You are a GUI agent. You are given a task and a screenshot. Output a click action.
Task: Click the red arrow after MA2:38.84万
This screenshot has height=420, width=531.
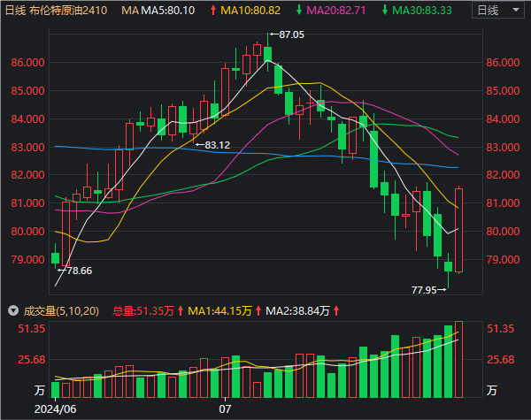coord(336,310)
